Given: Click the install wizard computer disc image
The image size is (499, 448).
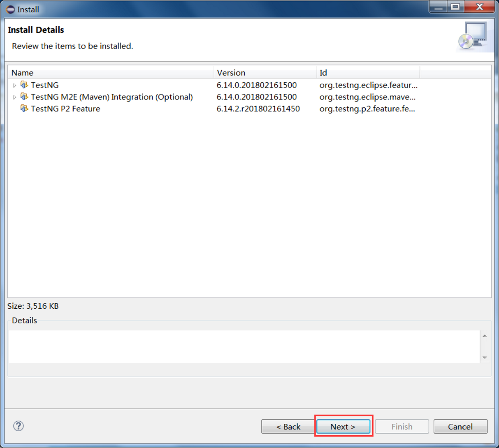Looking at the screenshot, I should pyautogui.click(x=473, y=36).
